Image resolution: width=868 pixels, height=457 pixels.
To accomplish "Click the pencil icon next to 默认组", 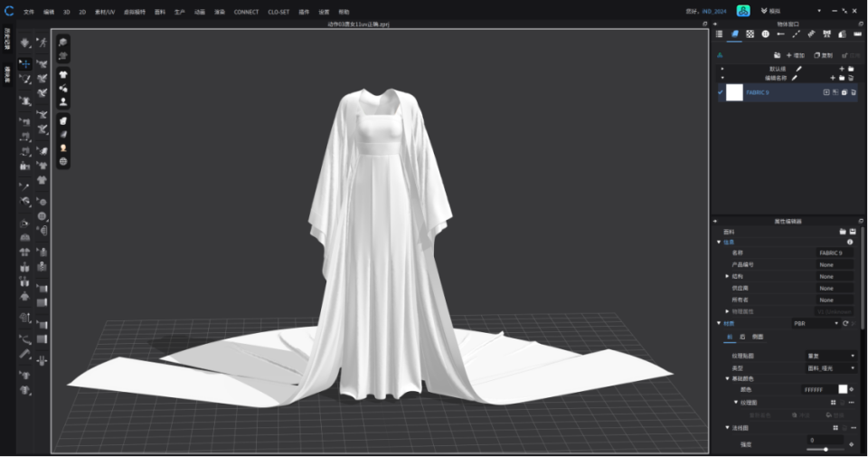I will (x=798, y=69).
